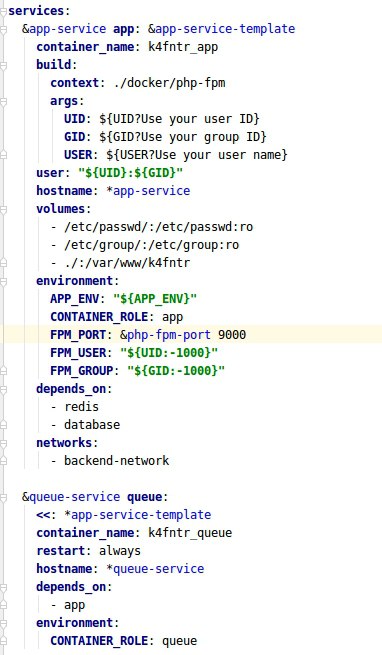
Task: Click the "restart" key
Action: pyautogui.click(x=61, y=551)
